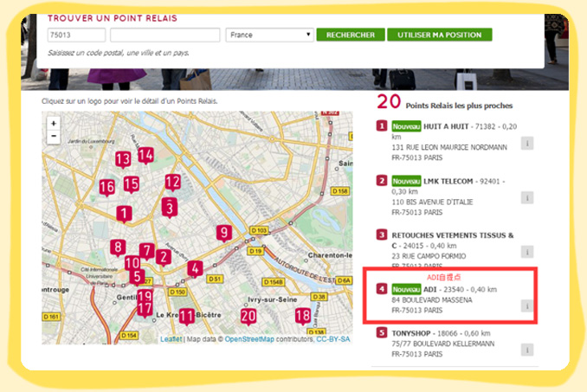The image size is (587, 392).
Task: Zoom out on the map
Action: 54,136
